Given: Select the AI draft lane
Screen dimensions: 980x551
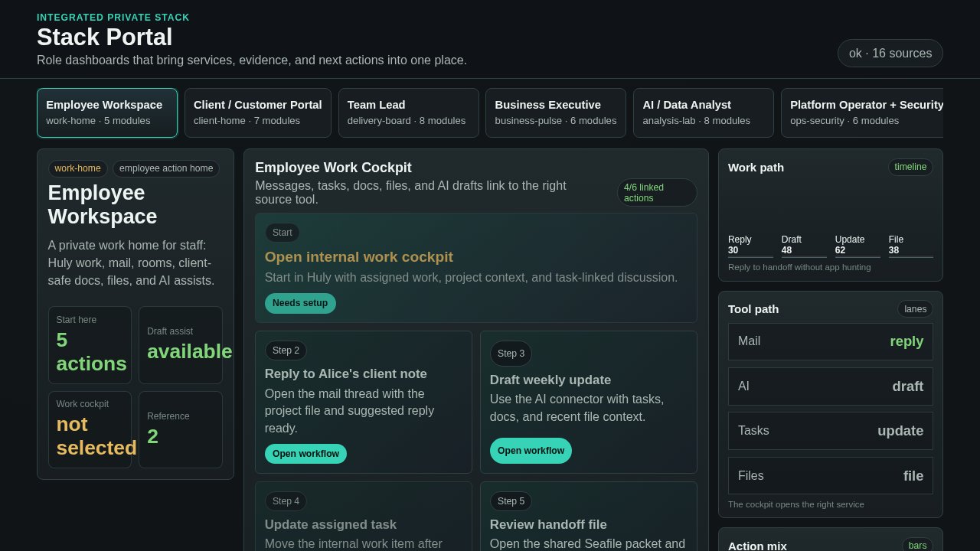Looking at the screenshot, I should tap(831, 386).
